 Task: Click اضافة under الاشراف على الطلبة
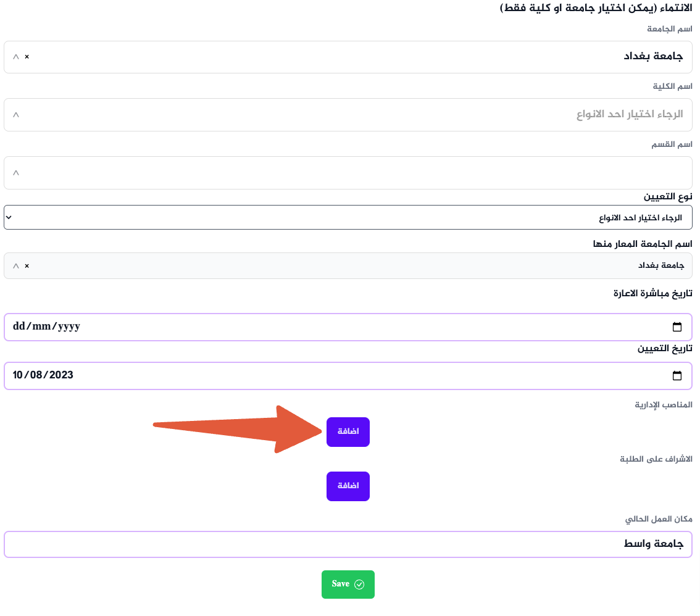(348, 486)
